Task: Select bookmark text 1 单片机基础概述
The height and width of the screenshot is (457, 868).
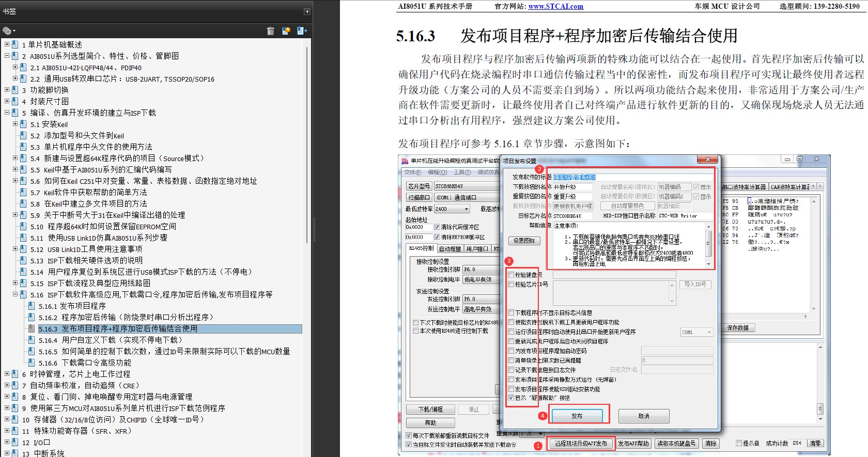Action: [x=52, y=44]
